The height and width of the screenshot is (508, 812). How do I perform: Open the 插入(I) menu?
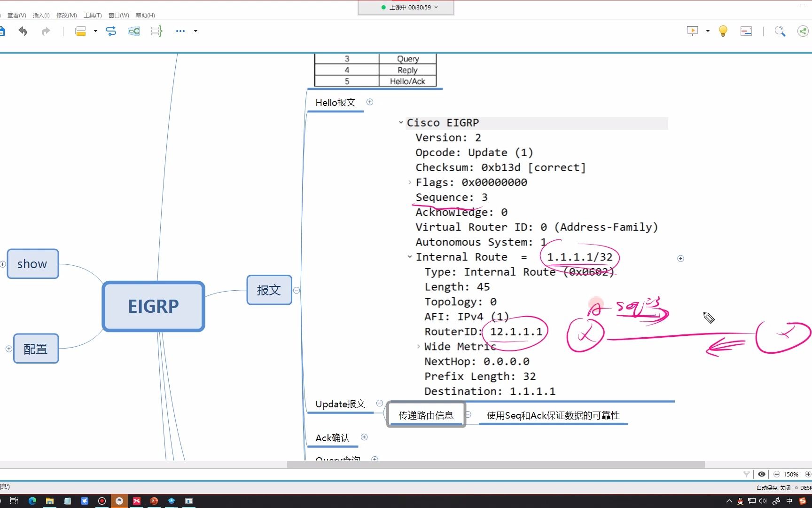41,16
